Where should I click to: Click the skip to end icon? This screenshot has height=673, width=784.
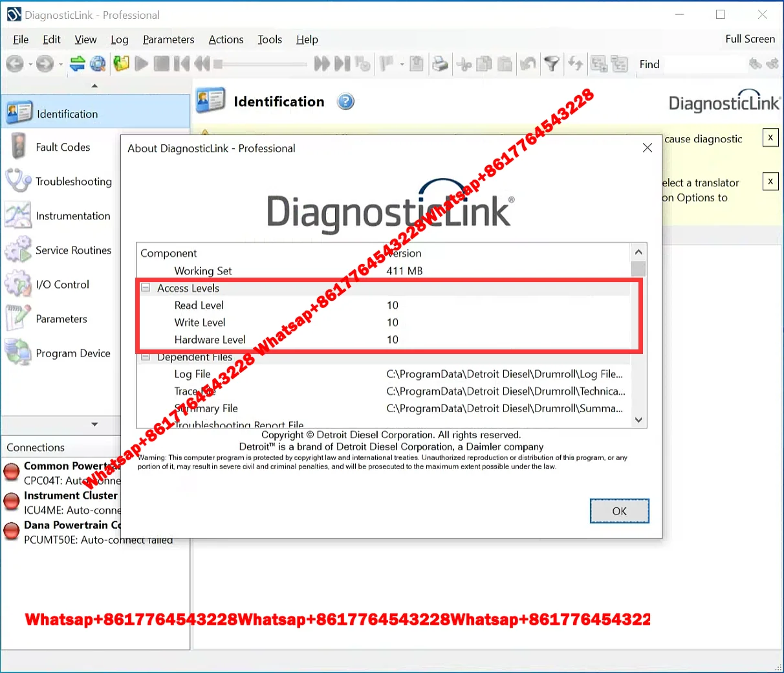[x=342, y=63]
